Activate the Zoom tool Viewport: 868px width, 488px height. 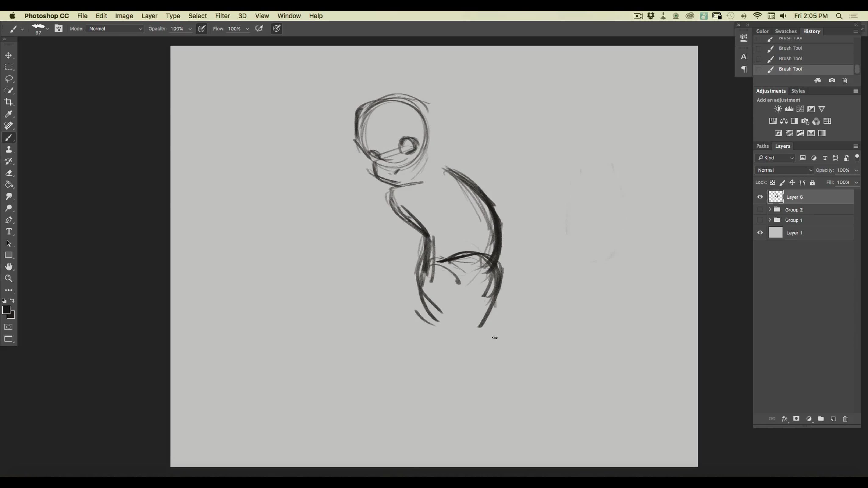pos(9,279)
